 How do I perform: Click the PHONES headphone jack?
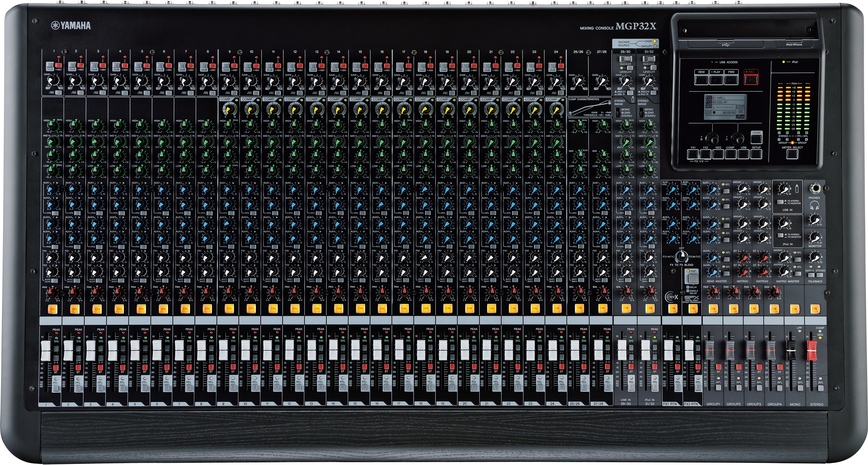click(815, 188)
